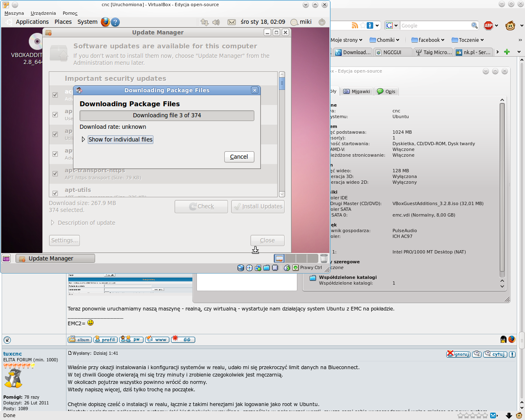Click the Firefox launcher icon in GNOME panel
This screenshot has width=525, height=420.
(105, 22)
